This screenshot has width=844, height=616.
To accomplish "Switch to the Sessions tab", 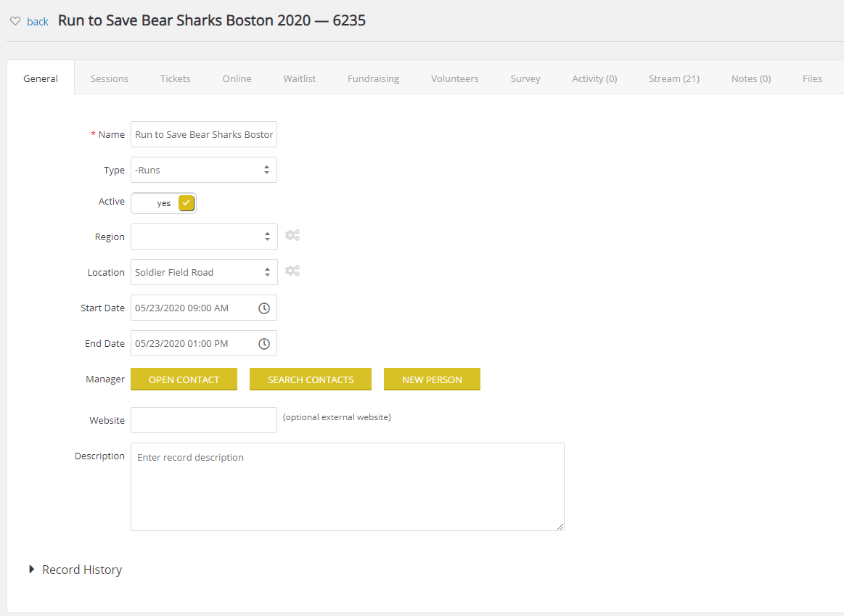I will click(110, 78).
